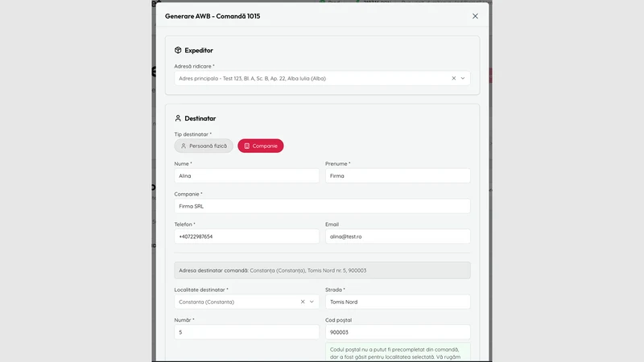This screenshot has height=362, width=644.
Task: Click the Expeditor section heading
Action: coord(199,50)
